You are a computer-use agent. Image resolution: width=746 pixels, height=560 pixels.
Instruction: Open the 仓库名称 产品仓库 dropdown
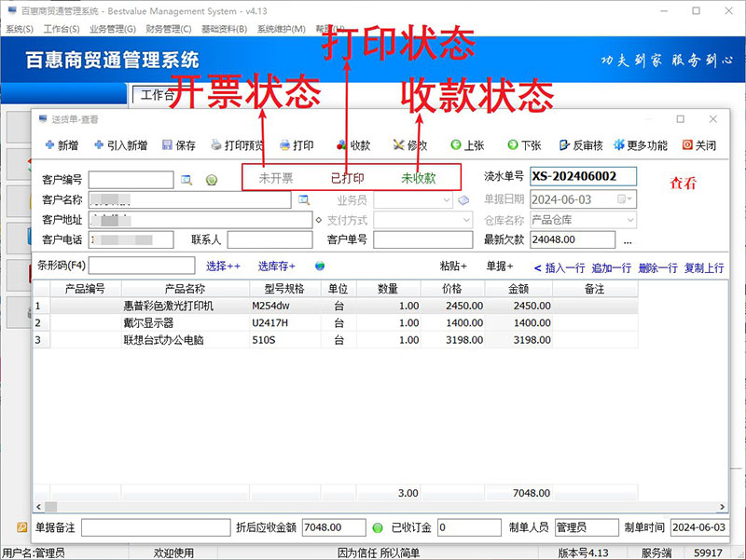630,220
